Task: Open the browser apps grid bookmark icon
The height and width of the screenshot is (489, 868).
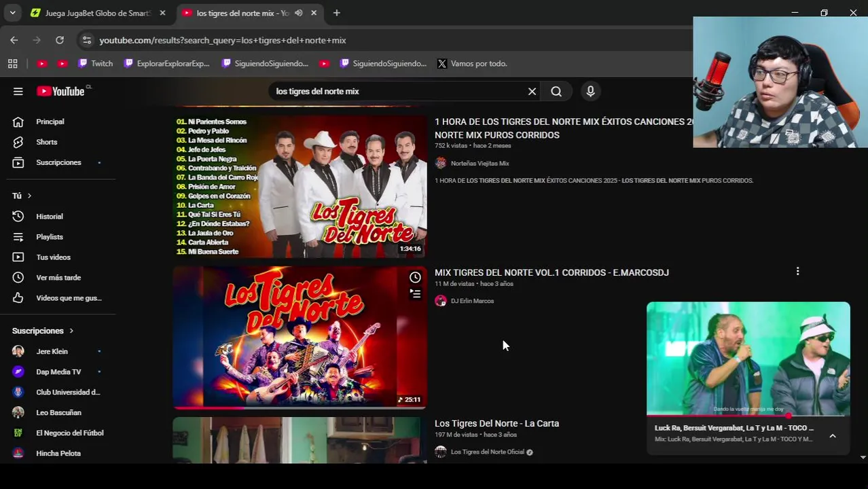Action: click(x=12, y=63)
